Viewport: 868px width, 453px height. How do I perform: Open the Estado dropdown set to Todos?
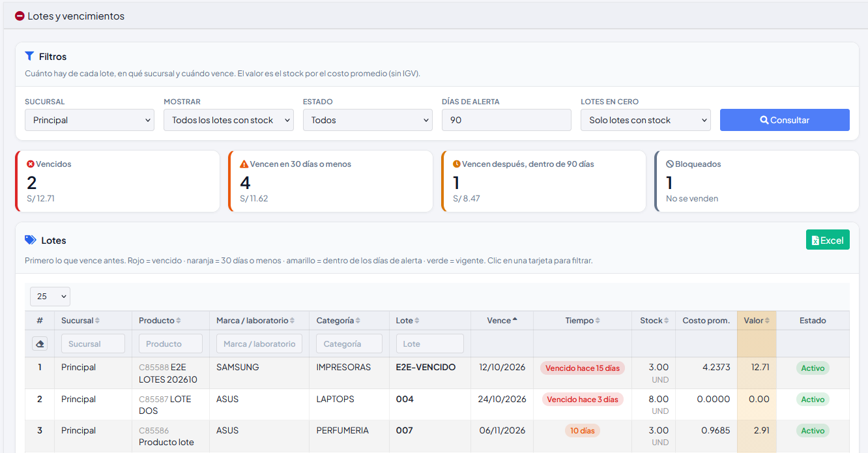click(x=368, y=120)
